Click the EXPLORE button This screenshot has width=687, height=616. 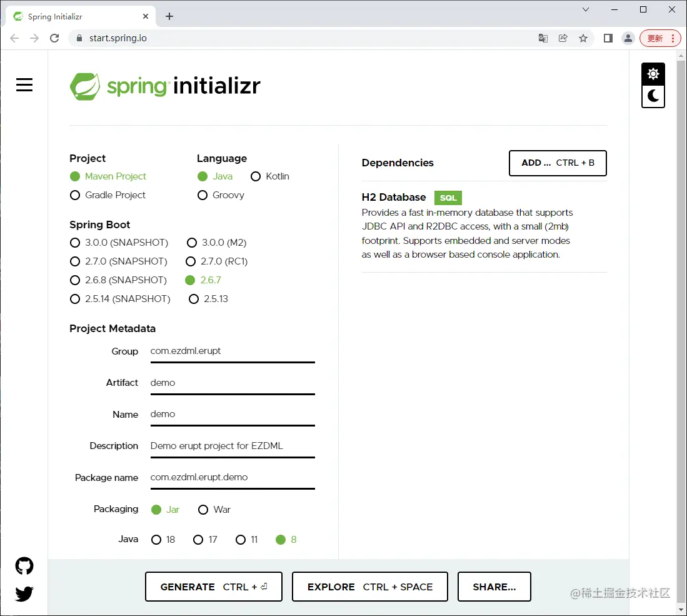[370, 587]
